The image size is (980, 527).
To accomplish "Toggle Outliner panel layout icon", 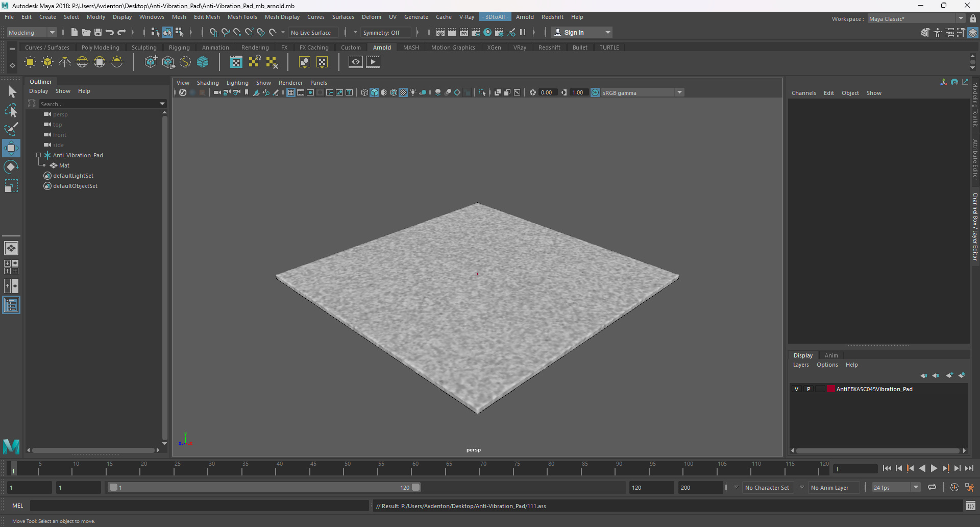I will (x=11, y=305).
